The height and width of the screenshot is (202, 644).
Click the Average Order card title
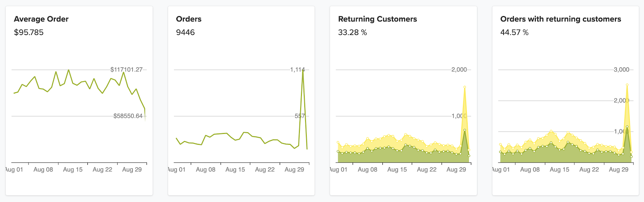41,19
